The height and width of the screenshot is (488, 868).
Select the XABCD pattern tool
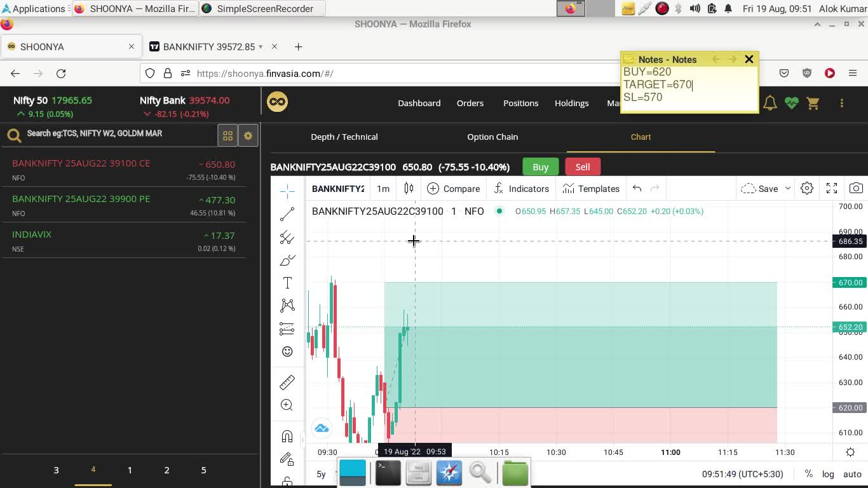pyautogui.click(x=287, y=306)
